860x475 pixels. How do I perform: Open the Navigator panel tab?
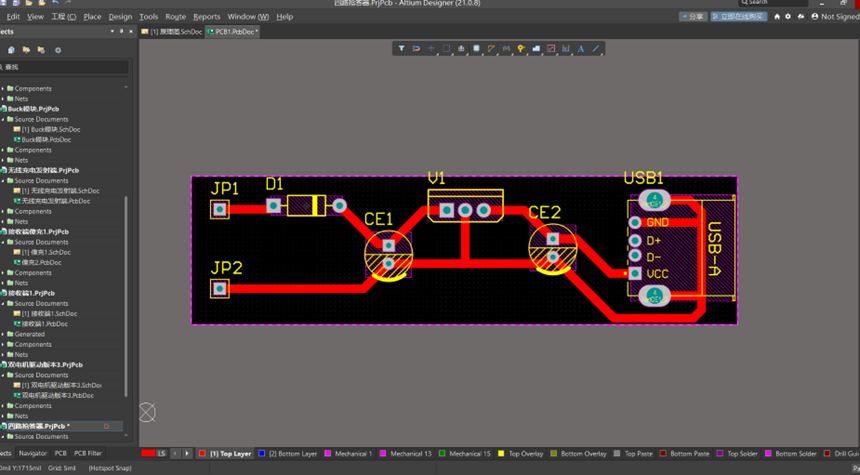[32, 454]
